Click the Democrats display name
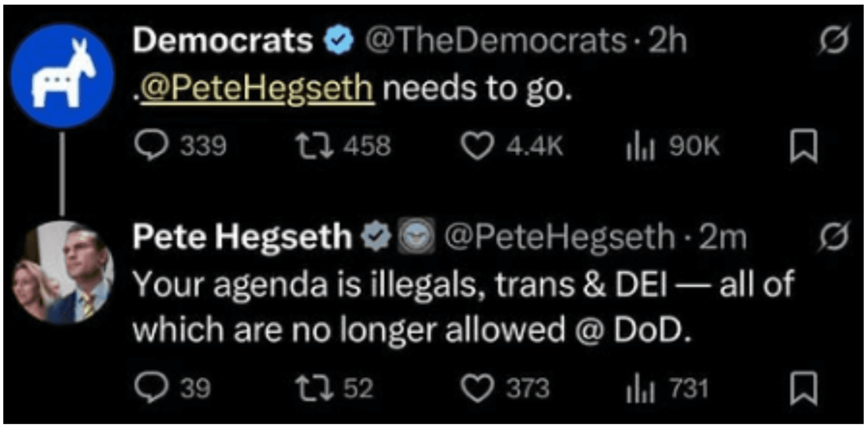The image size is (868, 430). [x=223, y=40]
